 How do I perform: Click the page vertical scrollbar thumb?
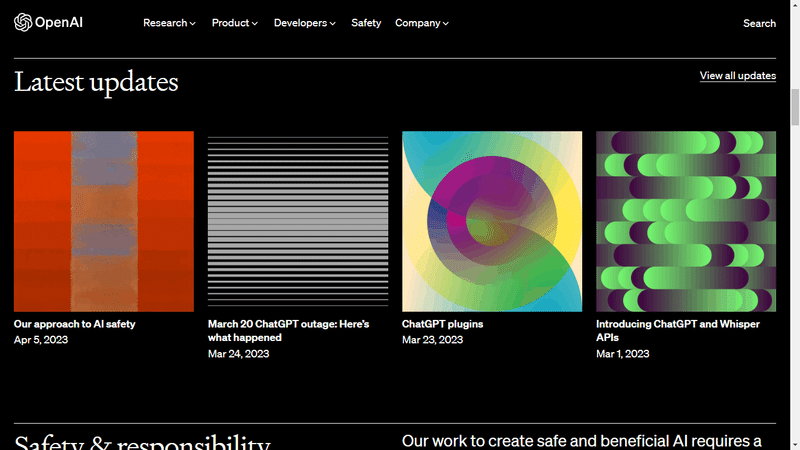(795, 107)
